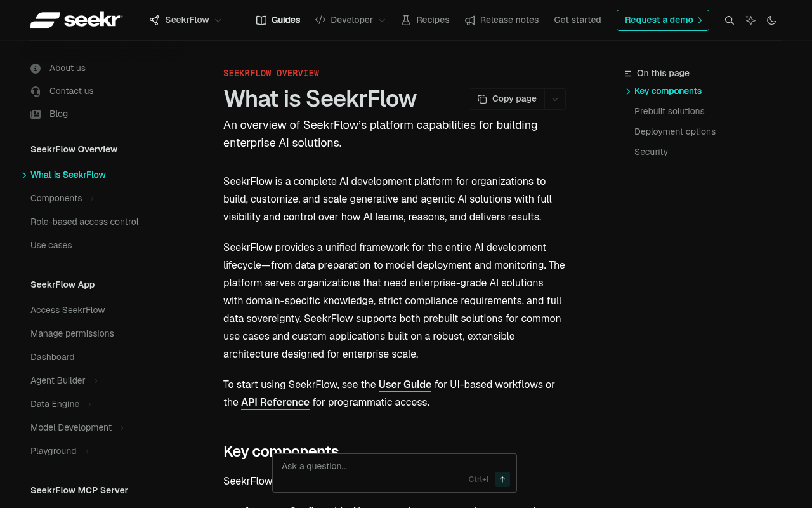Jump to Deployment options section
Screen dimensions: 812x508
(x=675, y=131)
